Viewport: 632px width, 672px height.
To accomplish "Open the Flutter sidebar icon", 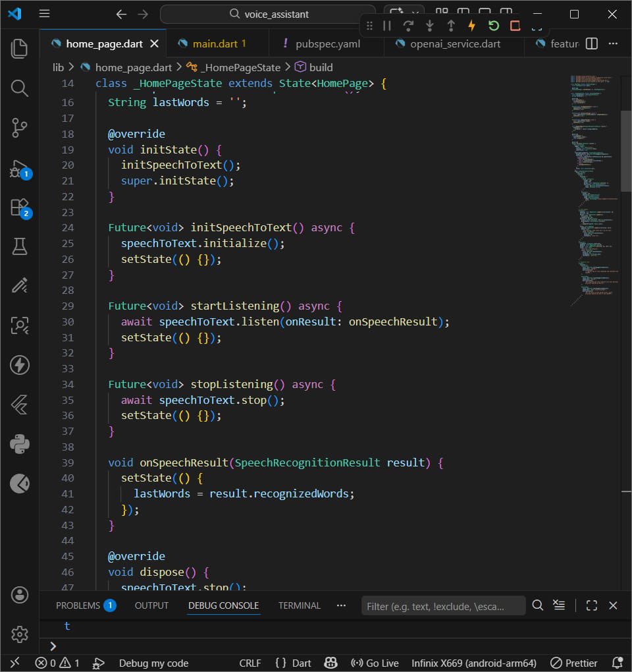I will [x=19, y=405].
